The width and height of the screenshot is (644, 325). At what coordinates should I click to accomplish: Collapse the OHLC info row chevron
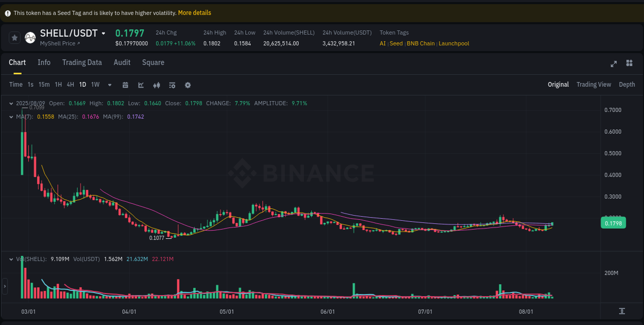[11, 103]
